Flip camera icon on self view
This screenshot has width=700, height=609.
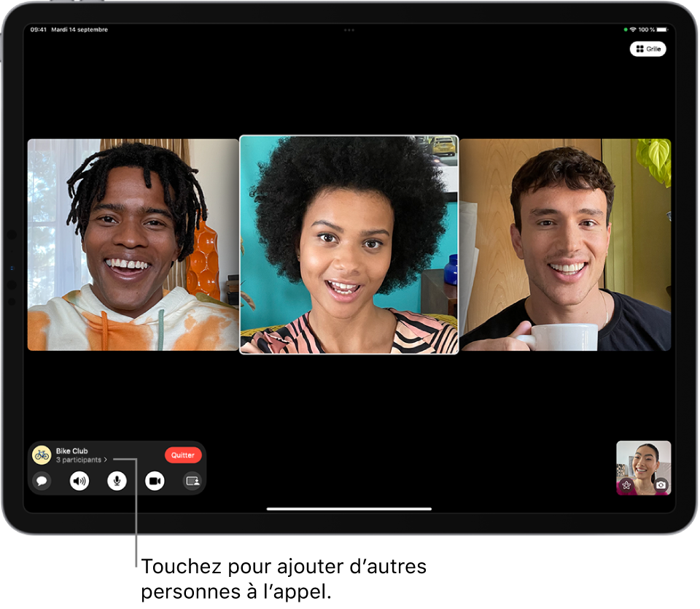[x=661, y=485]
